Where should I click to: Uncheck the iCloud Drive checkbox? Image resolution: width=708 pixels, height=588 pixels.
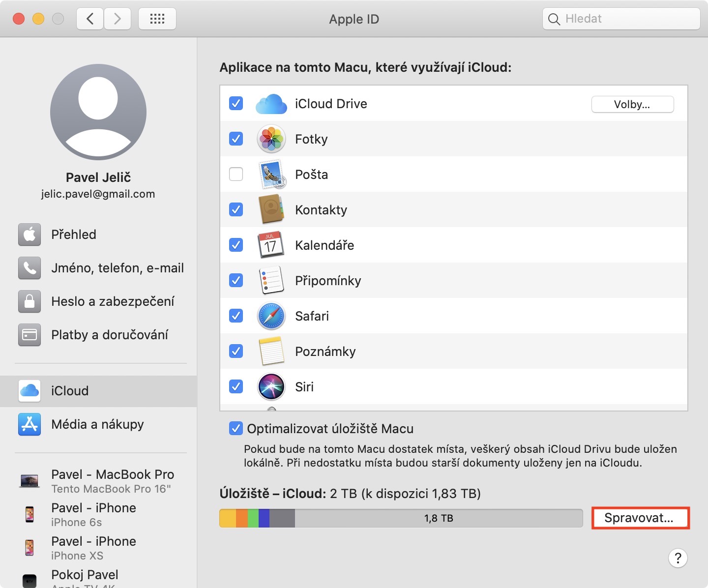236,104
